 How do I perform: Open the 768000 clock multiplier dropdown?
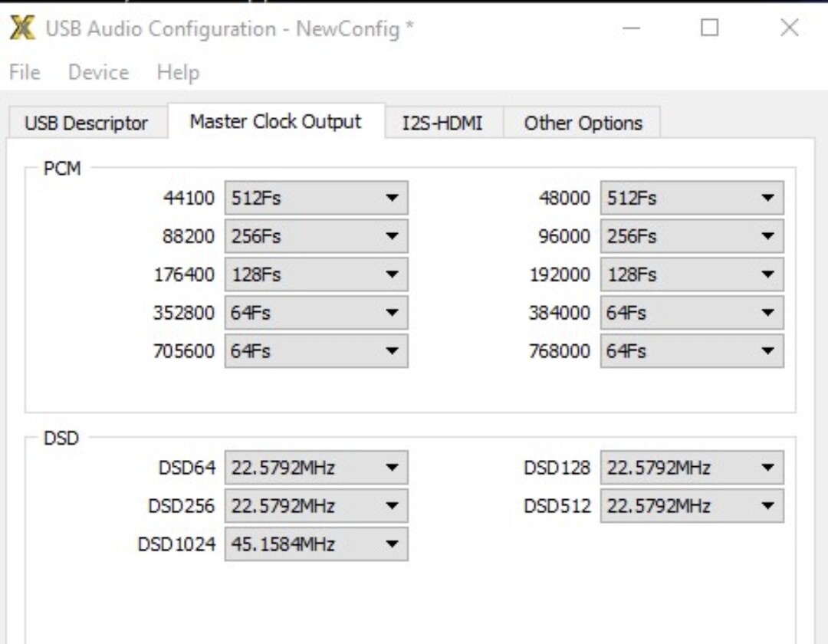tap(692, 351)
